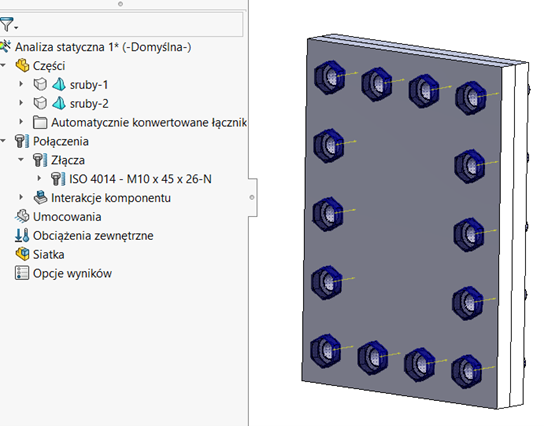Expand the sruby-2 component

(x=21, y=103)
